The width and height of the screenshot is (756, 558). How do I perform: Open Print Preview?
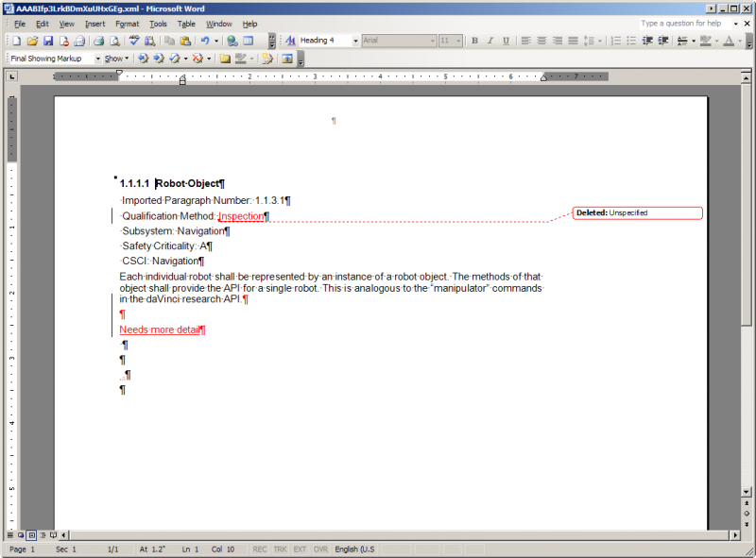tap(114, 41)
